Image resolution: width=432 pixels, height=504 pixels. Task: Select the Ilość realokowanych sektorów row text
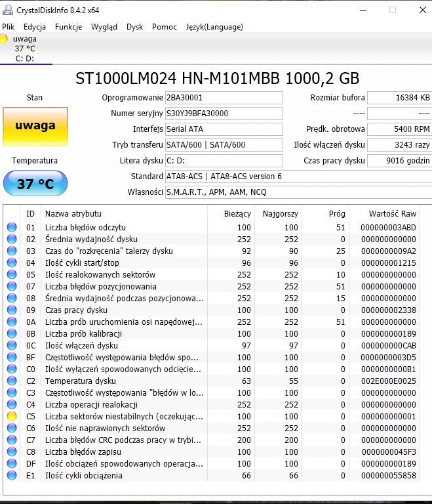[100, 274]
